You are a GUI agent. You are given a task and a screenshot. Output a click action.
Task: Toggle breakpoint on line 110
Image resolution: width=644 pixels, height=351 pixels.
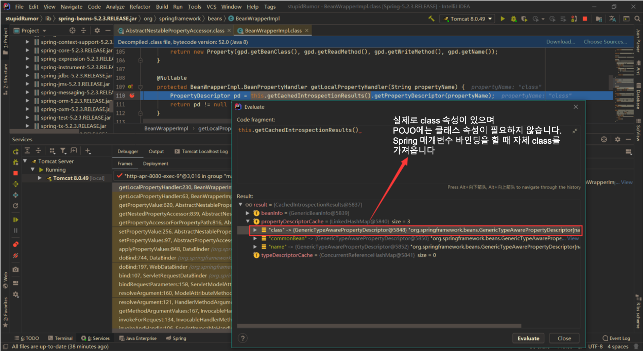tap(132, 96)
